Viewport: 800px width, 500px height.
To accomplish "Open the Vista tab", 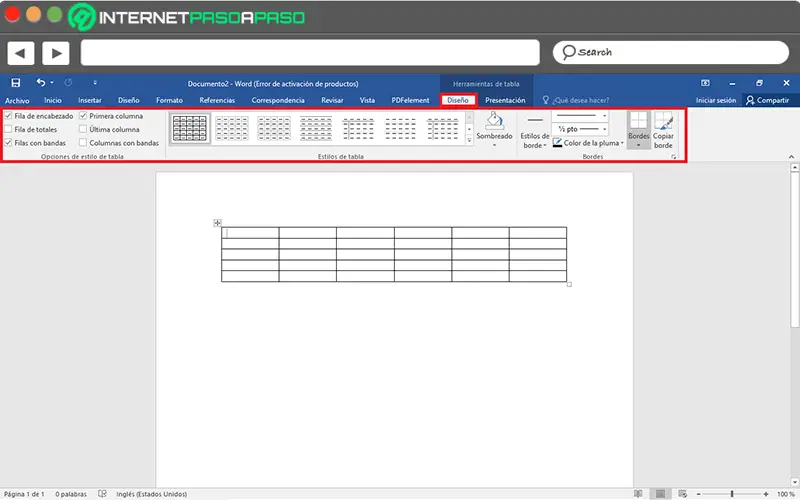I will click(x=367, y=101).
